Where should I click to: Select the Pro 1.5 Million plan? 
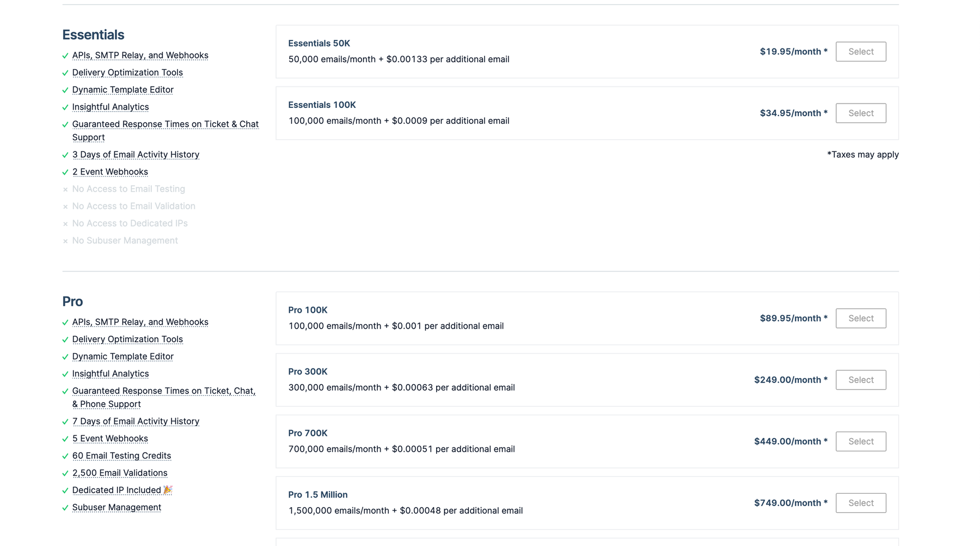click(x=860, y=502)
